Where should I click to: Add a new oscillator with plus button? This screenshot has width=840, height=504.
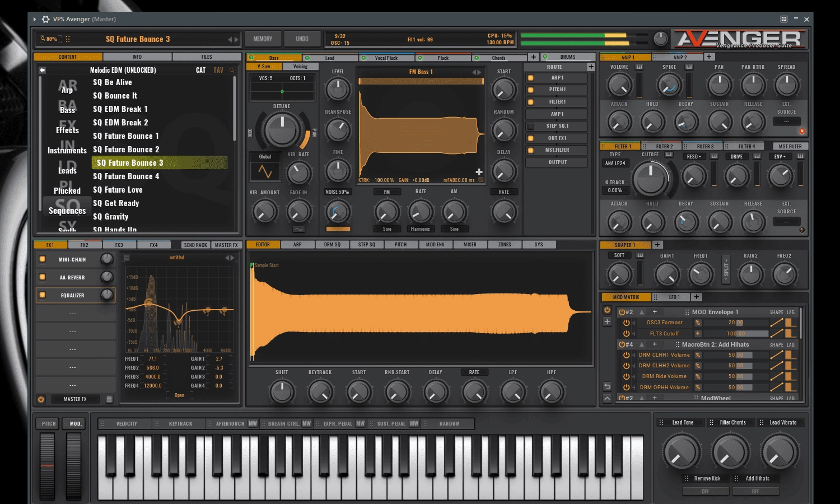(x=533, y=57)
